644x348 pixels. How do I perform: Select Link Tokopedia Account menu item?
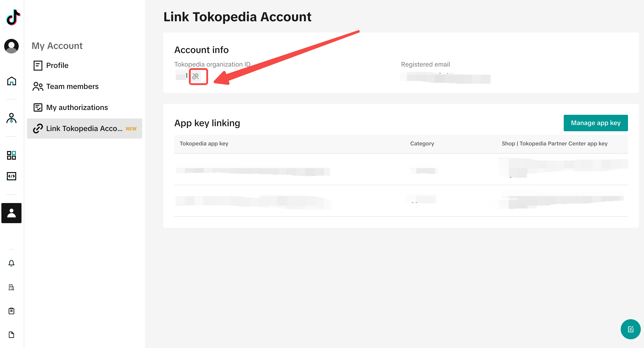coord(84,128)
